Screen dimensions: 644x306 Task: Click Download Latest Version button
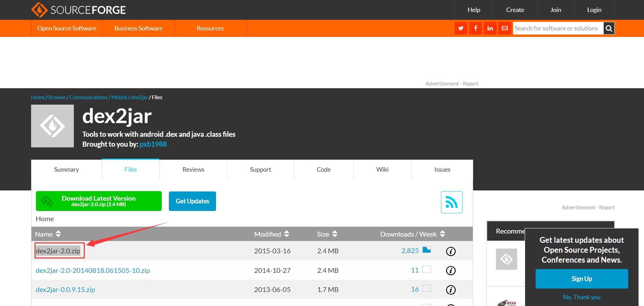tap(99, 201)
